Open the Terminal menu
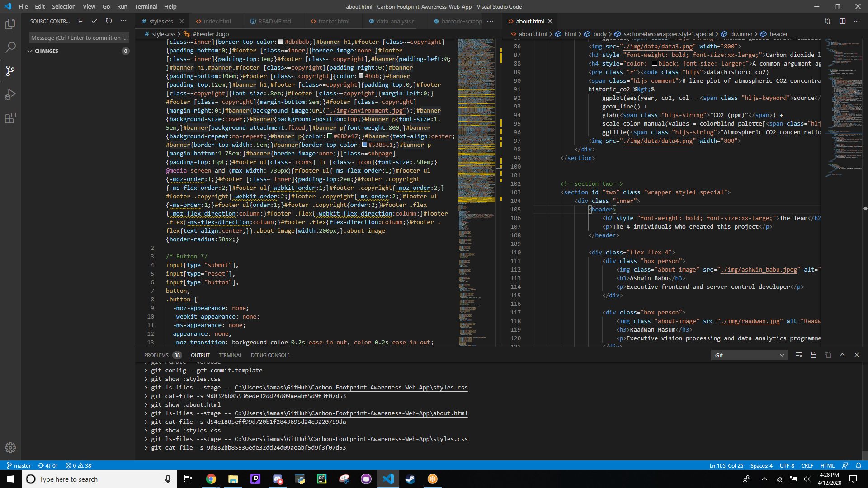Screen dimensions: 868x488 coord(146,6)
